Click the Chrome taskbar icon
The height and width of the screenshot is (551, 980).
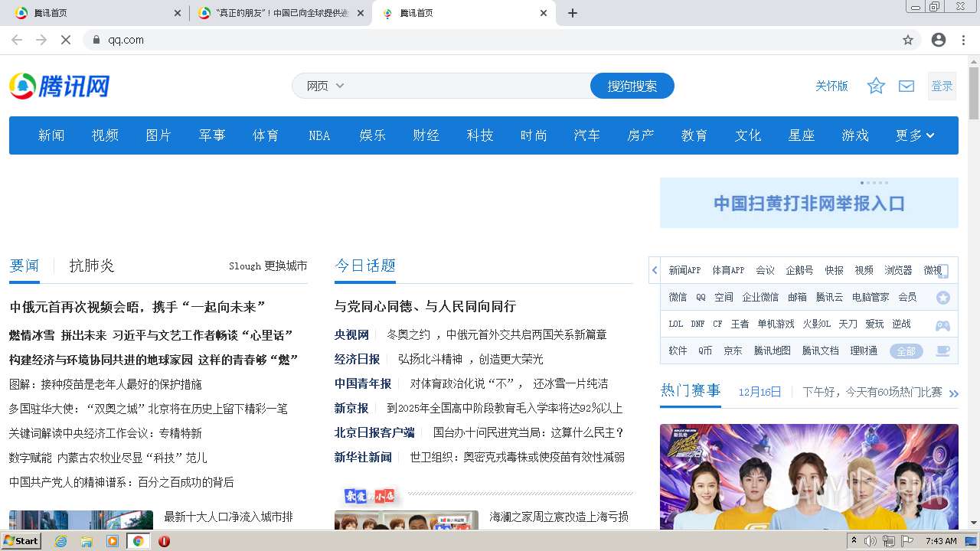(139, 541)
